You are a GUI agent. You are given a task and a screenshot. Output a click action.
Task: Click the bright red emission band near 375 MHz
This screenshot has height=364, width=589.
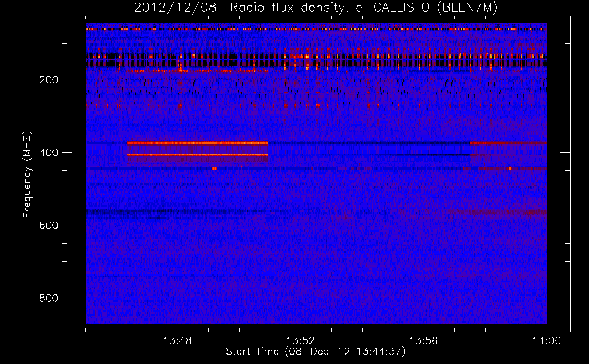198,143
